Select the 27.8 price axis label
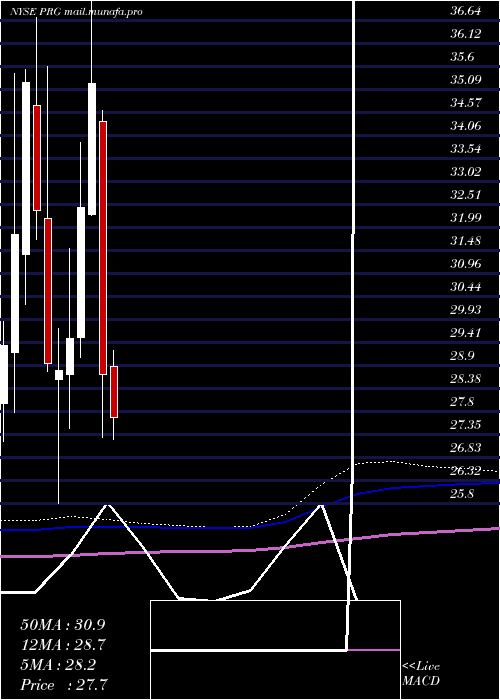The height and width of the screenshot is (700, 500). pyautogui.click(x=462, y=401)
